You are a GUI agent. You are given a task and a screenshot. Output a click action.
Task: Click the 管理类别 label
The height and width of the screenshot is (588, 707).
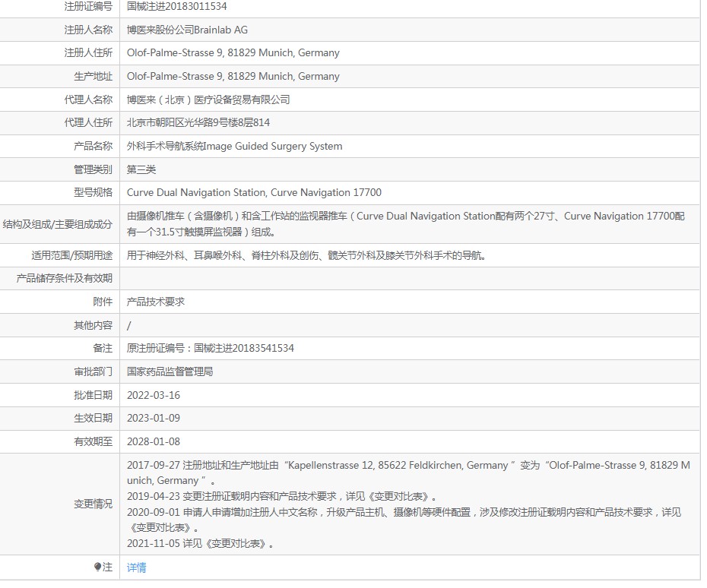pyautogui.click(x=94, y=169)
